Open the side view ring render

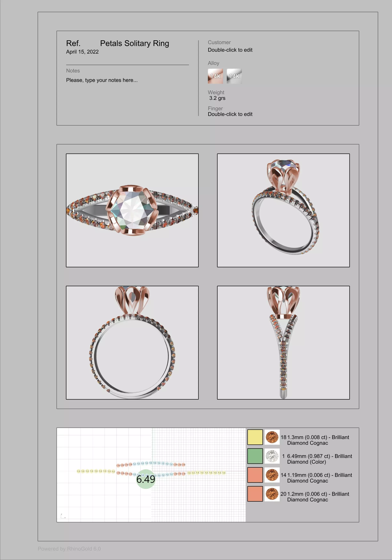(x=284, y=343)
